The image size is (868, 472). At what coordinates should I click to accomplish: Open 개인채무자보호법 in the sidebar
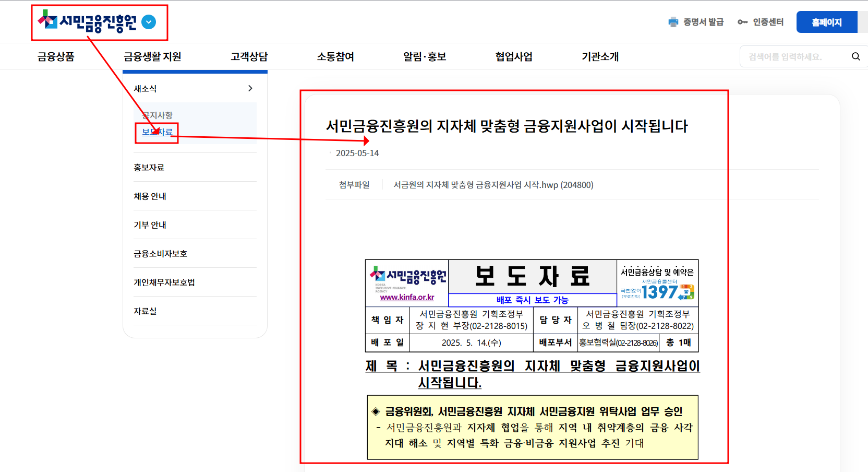click(164, 282)
